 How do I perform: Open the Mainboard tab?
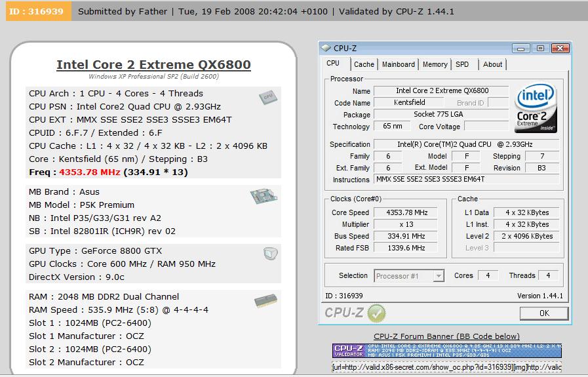click(399, 64)
